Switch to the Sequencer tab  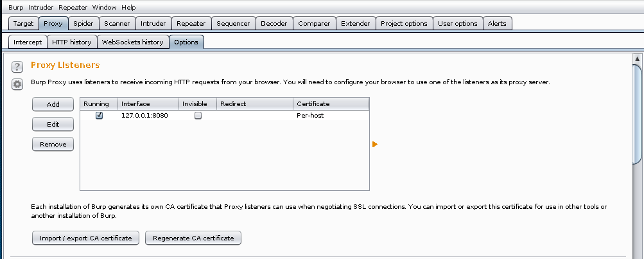point(233,23)
